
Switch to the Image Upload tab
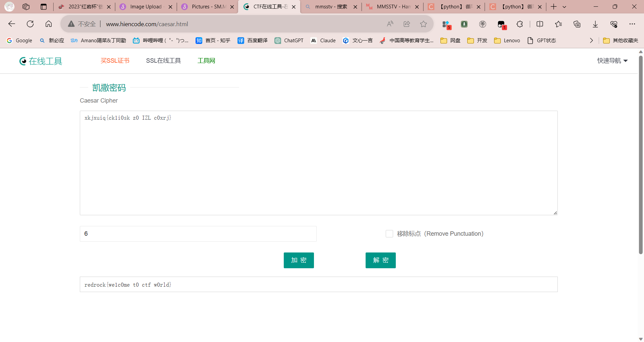(x=146, y=7)
